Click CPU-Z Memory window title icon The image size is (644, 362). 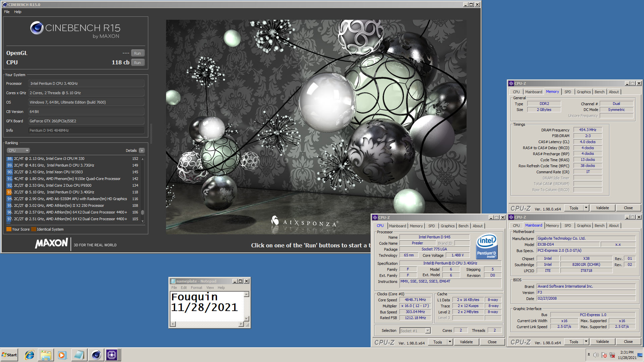pos(511,83)
